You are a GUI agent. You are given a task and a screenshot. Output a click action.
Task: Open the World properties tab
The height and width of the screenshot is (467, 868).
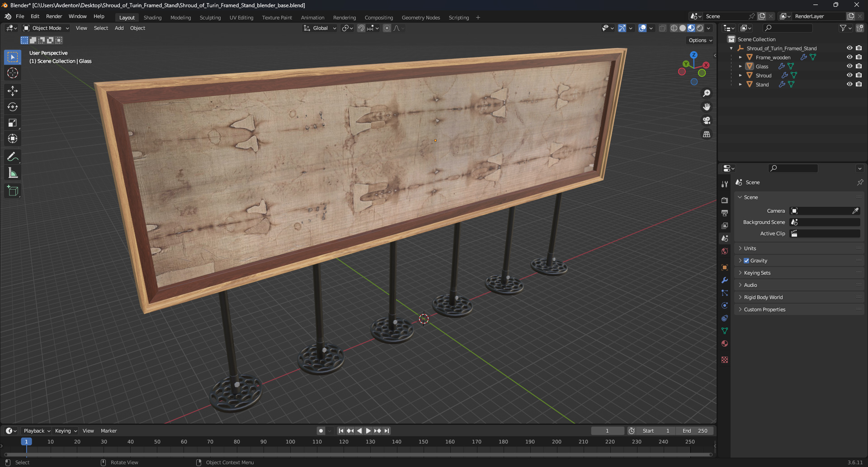[725, 251]
